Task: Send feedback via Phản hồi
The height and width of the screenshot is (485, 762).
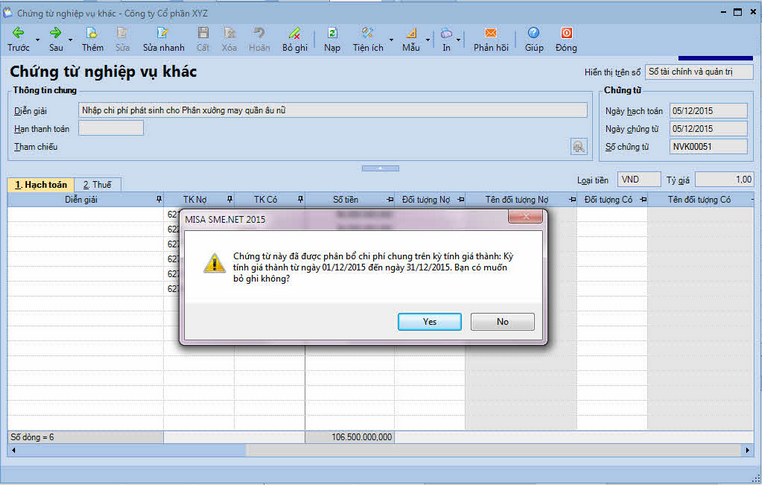Action: 491,39
